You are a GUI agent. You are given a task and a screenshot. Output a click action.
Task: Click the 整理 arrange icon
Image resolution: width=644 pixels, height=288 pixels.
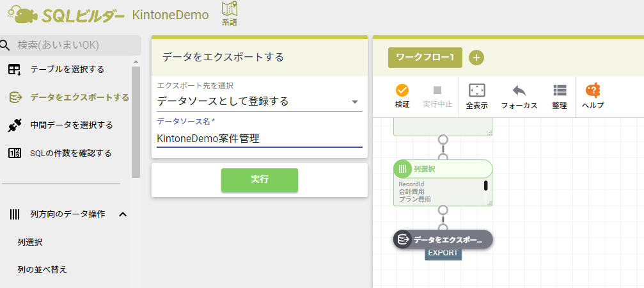tap(560, 90)
